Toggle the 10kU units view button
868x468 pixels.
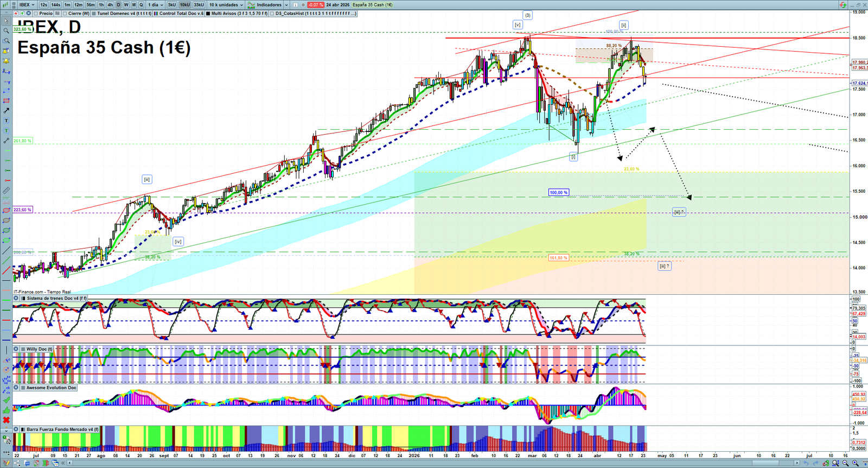[x=185, y=5]
